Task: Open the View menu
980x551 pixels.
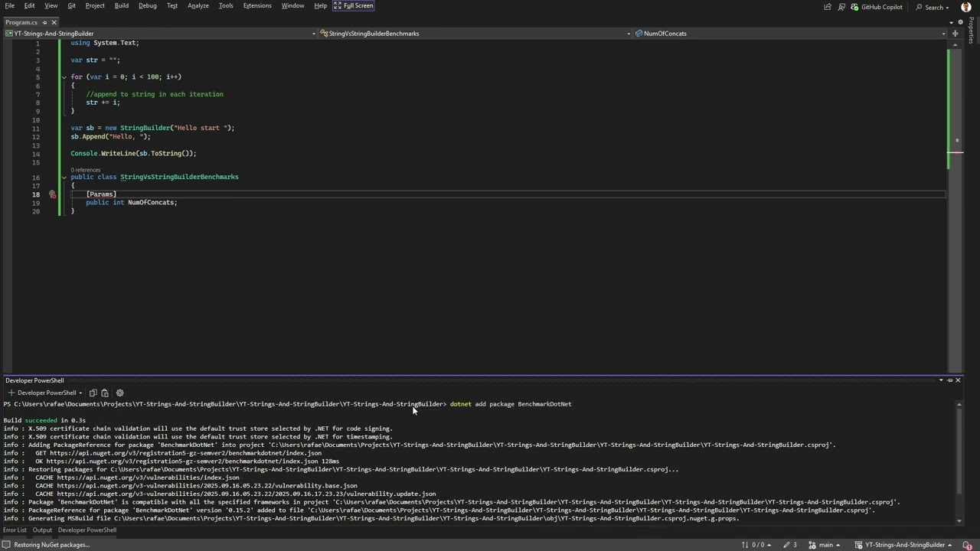Action: 51,5
